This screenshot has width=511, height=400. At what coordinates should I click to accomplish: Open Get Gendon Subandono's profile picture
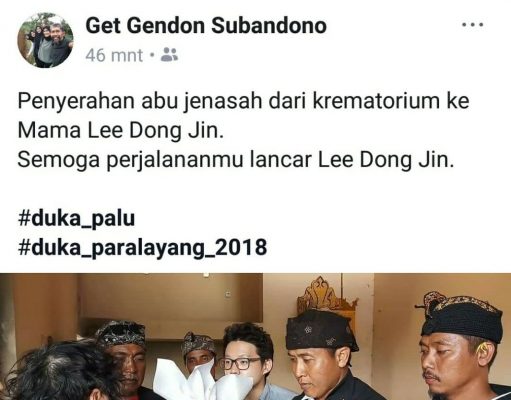click(x=45, y=40)
